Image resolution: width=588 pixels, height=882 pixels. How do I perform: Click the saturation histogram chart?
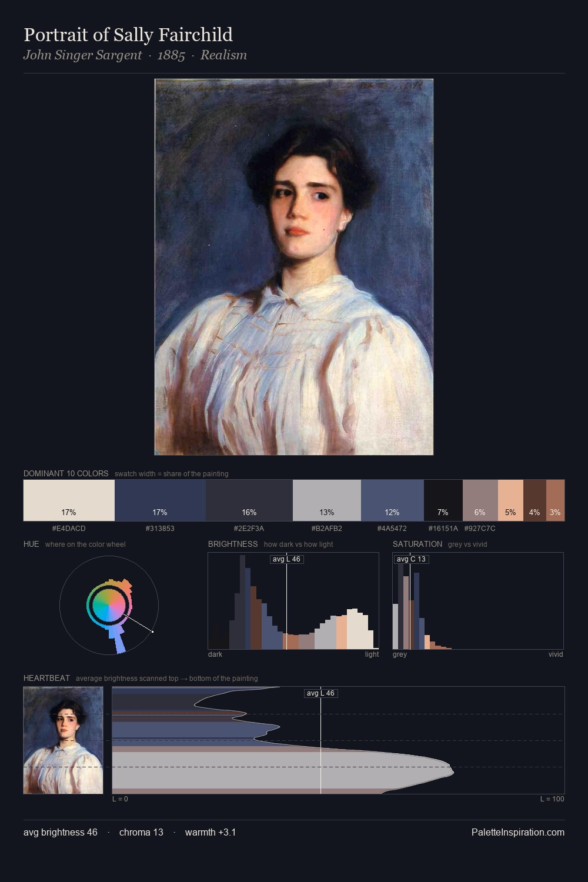(478, 601)
